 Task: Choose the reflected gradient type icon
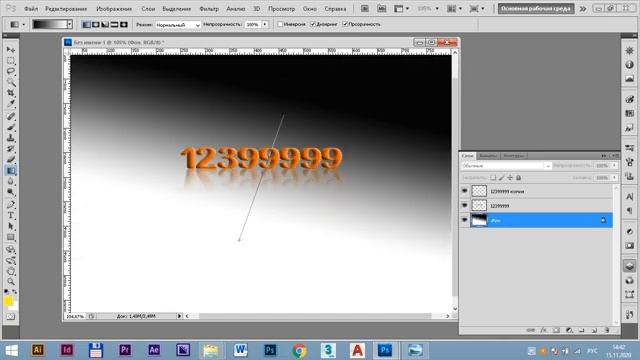(114, 25)
